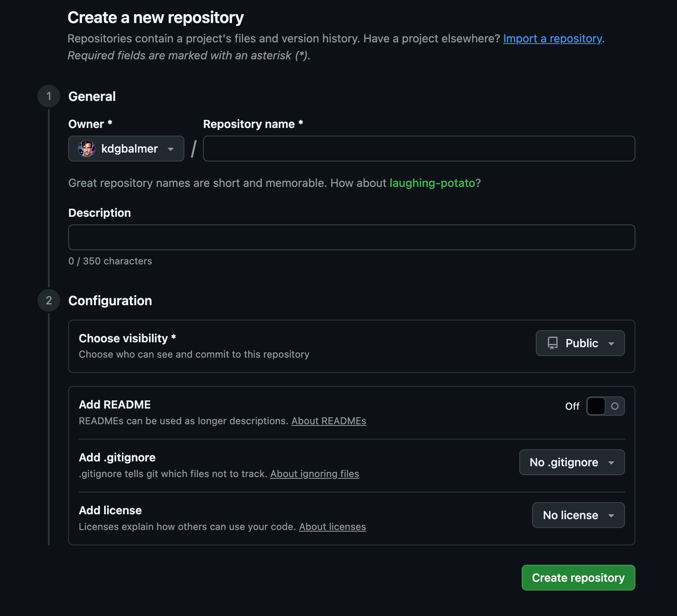
Task: Open the No .gitignore dropdown
Action: click(x=572, y=462)
